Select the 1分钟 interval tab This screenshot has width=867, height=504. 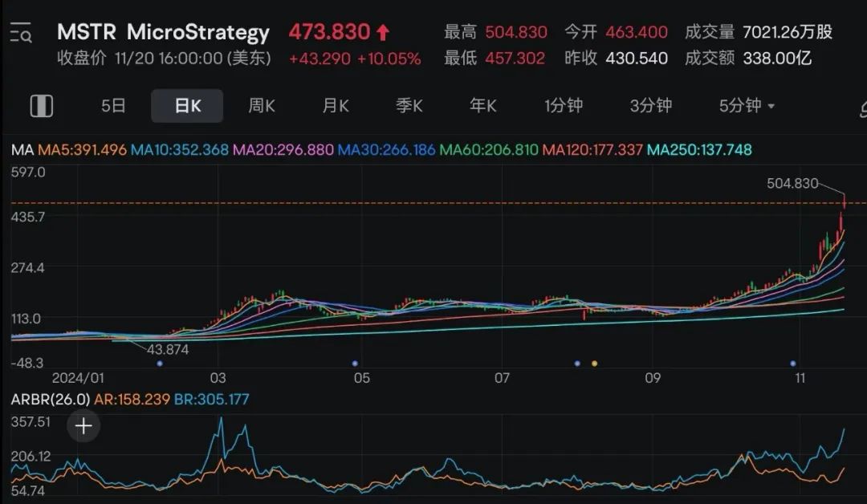coord(564,106)
